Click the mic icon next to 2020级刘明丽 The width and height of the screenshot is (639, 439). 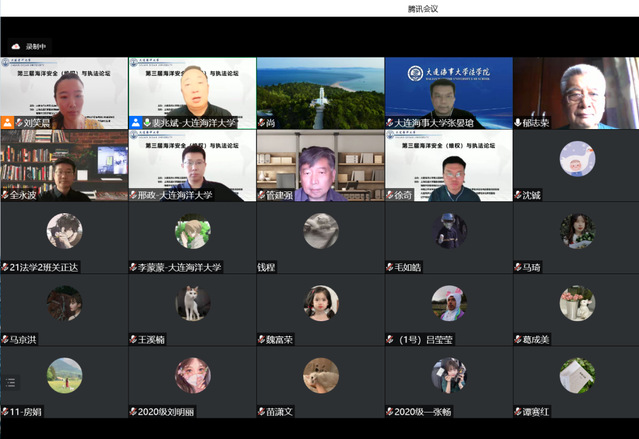tap(134, 411)
